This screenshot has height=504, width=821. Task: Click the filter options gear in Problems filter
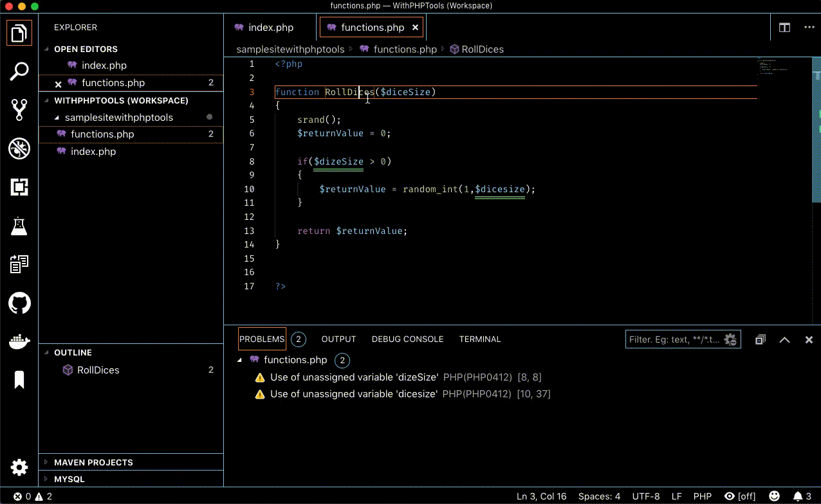tap(730, 339)
